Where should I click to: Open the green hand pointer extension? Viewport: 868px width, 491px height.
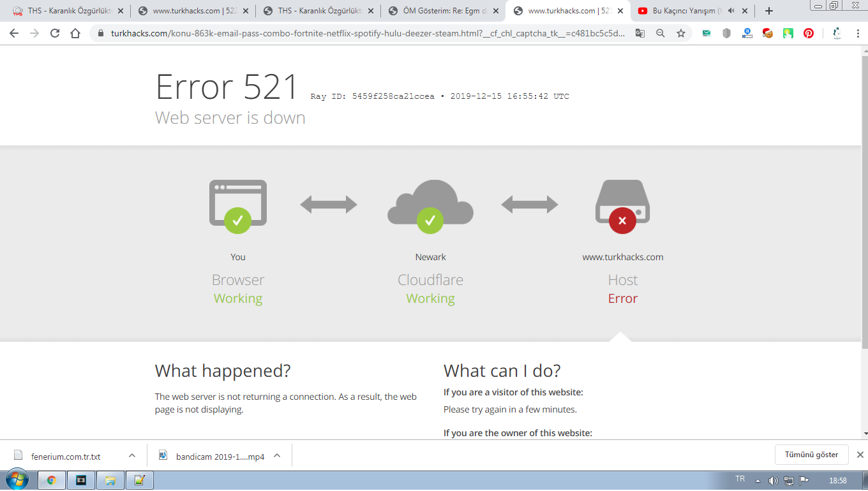point(788,33)
